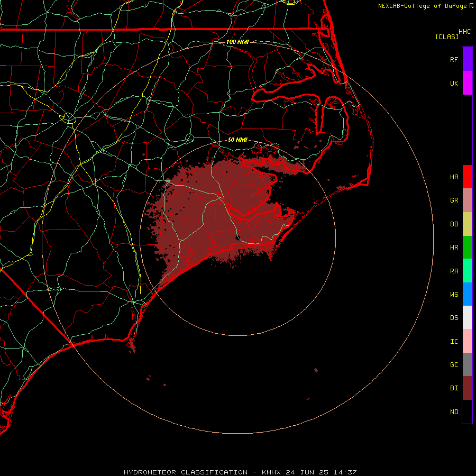Image resolution: width=476 pixels, height=476 pixels.
Task: Click the HA legend label
Action: 454,177
